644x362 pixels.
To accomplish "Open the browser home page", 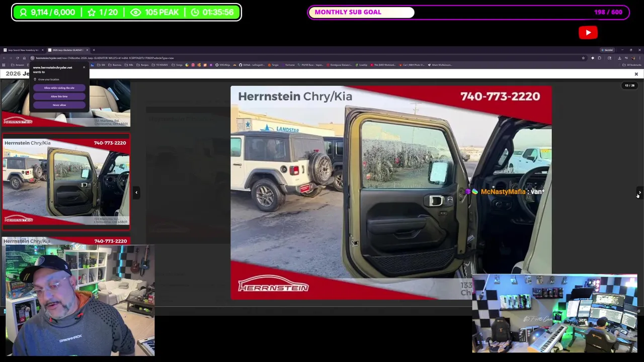I will 24,58.
